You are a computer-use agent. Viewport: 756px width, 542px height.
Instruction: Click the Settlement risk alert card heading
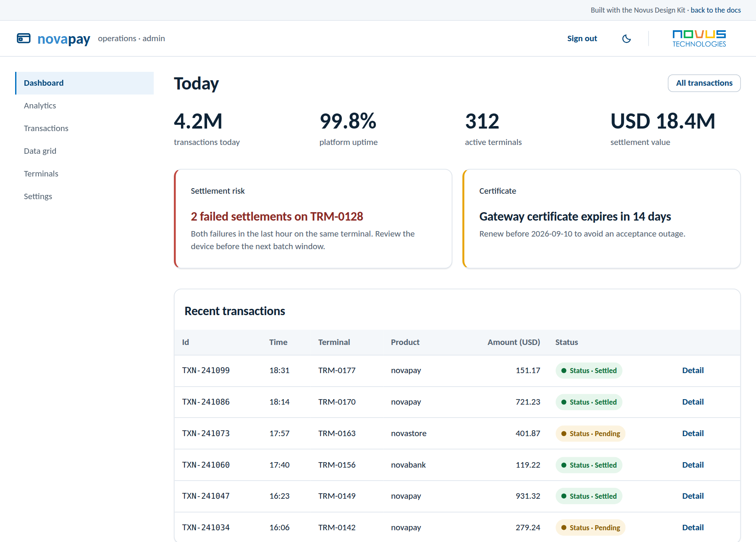point(277,216)
